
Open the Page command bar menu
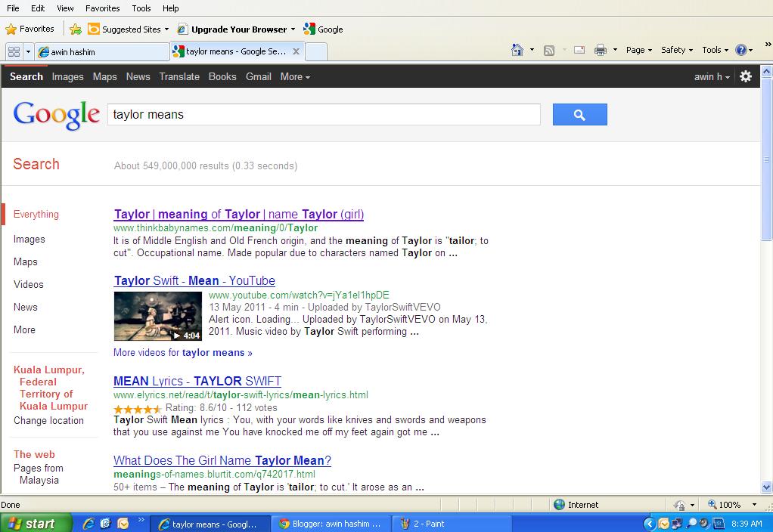[639, 50]
